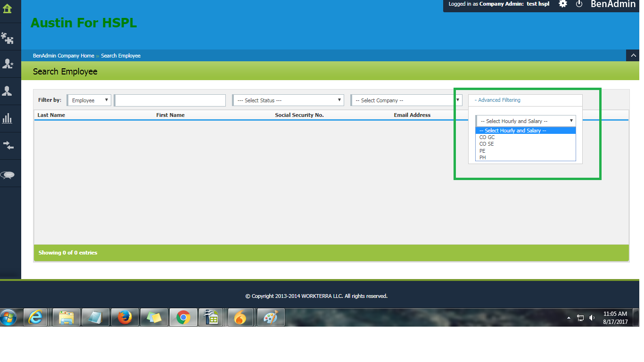The image size is (644, 362).
Task: Collapse header using the up chevron
Action: [x=632, y=56]
